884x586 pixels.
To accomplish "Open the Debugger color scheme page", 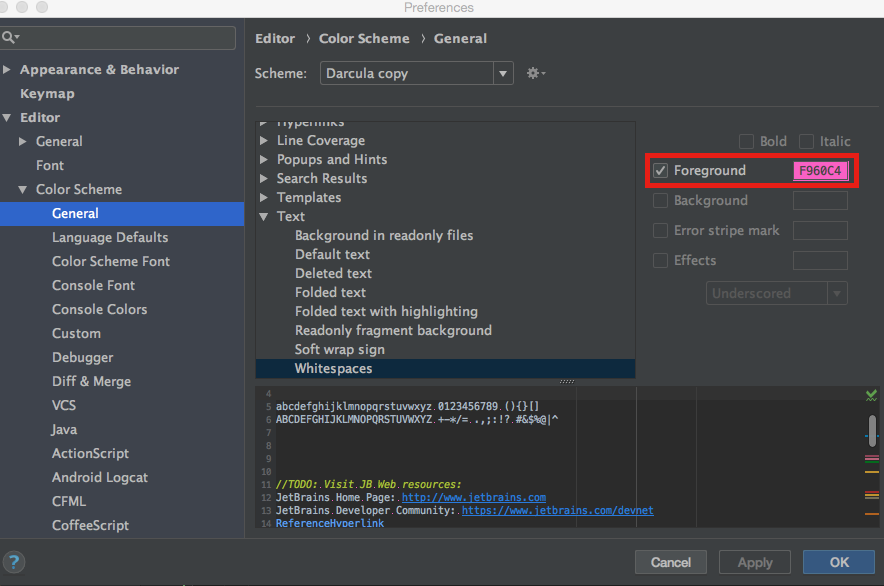I will coord(82,358).
